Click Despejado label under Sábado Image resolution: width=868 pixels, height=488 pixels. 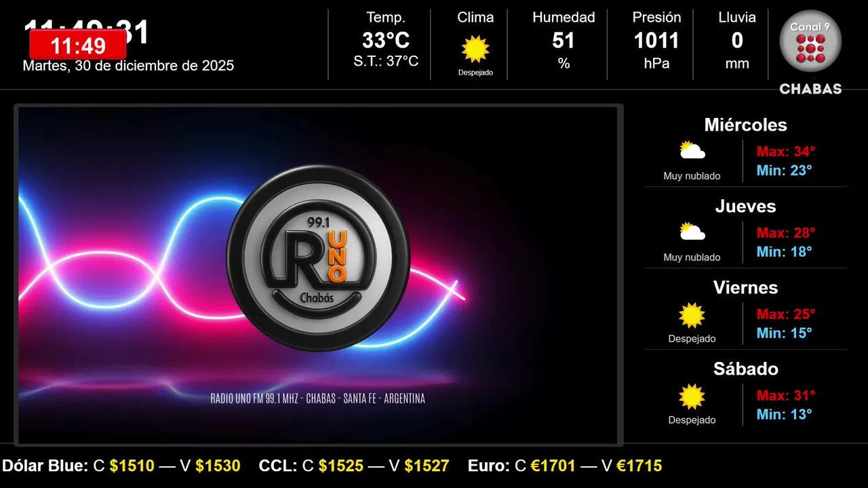692,420
